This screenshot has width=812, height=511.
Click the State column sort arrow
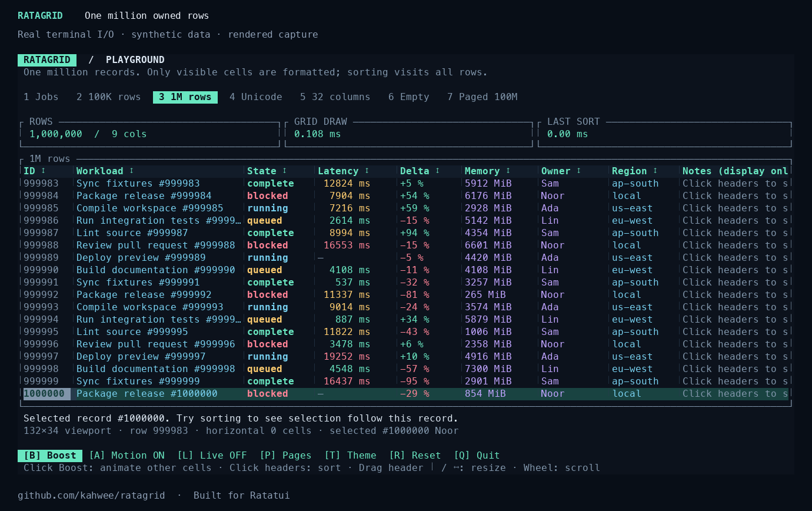(285, 171)
